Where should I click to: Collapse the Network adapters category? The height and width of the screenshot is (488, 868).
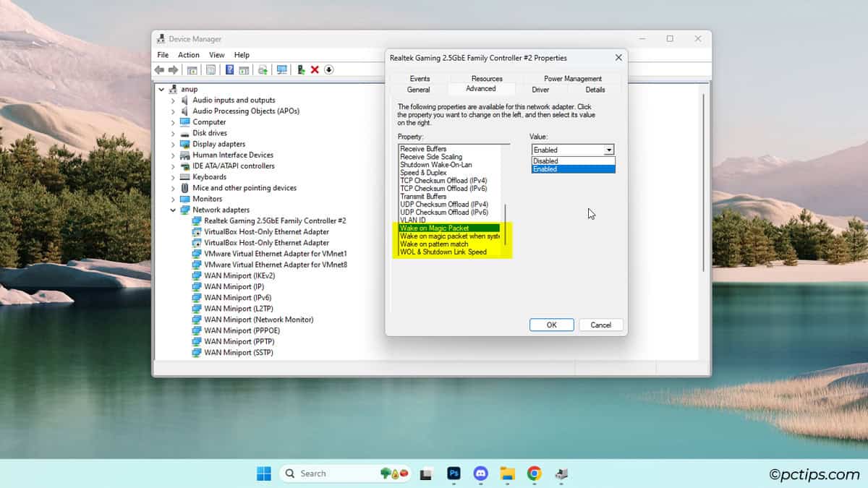point(173,210)
